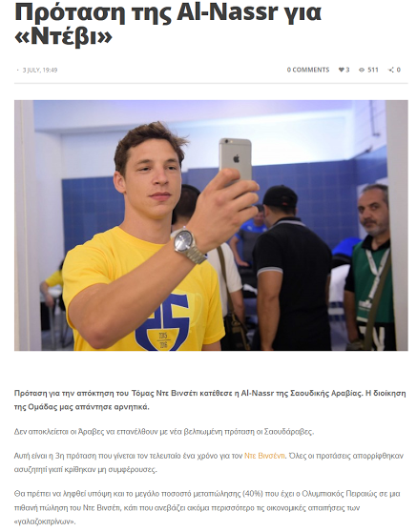Share the article via share icon
Image resolution: width=417 pixels, height=532 pixels.
tap(391, 70)
